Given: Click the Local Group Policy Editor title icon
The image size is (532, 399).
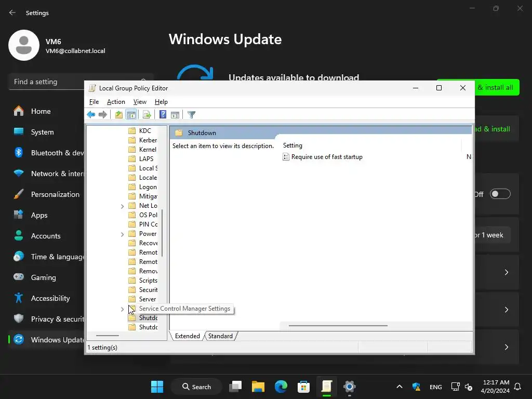Looking at the screenshot, I should point(92,88).
